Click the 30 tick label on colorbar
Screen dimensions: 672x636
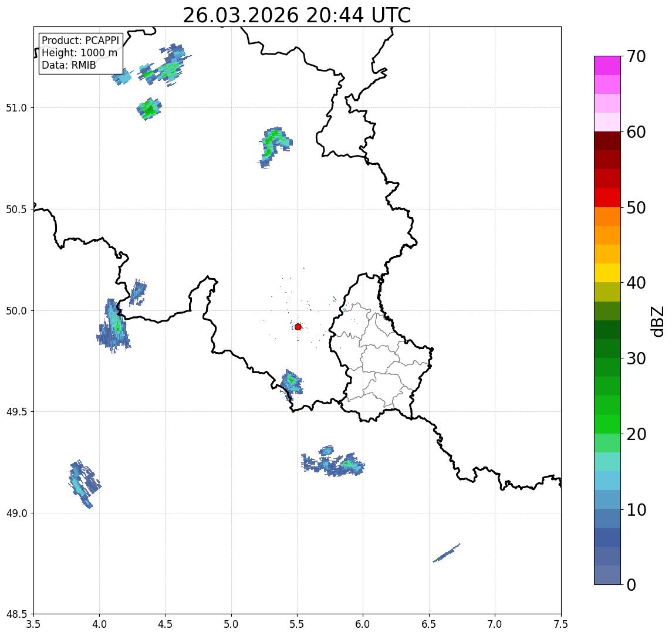(x=636, y=358)
